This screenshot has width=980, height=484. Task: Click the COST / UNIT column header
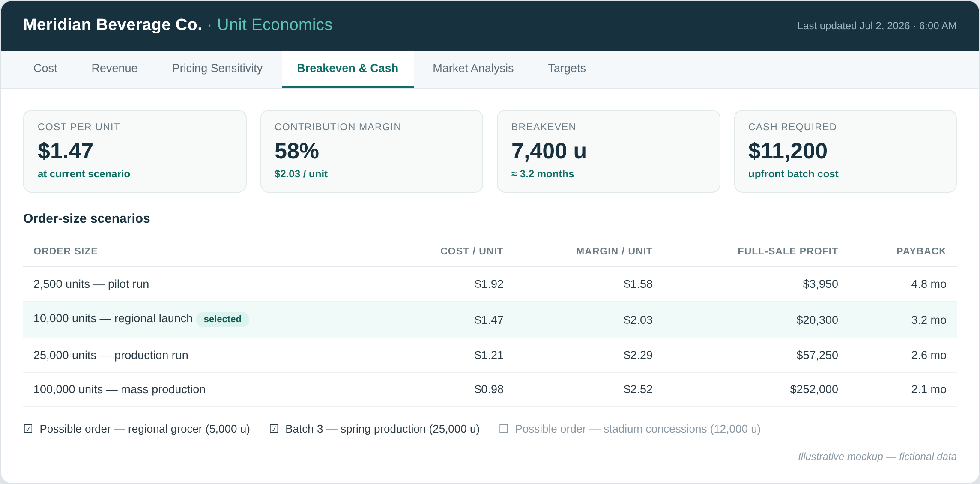coord(472,251)
